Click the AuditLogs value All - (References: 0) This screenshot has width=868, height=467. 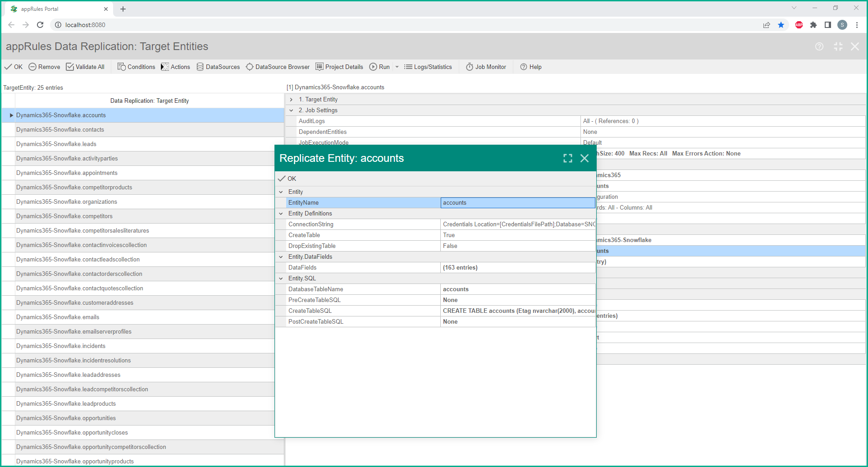723,121
